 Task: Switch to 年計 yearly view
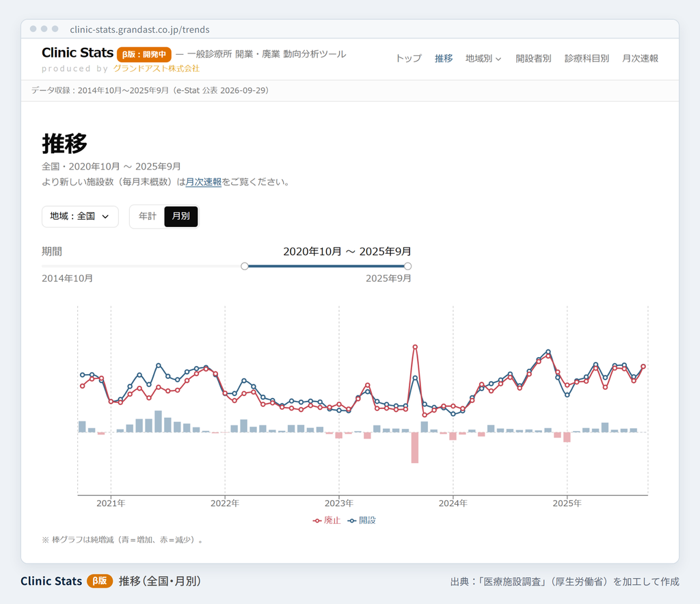[148, 216]
